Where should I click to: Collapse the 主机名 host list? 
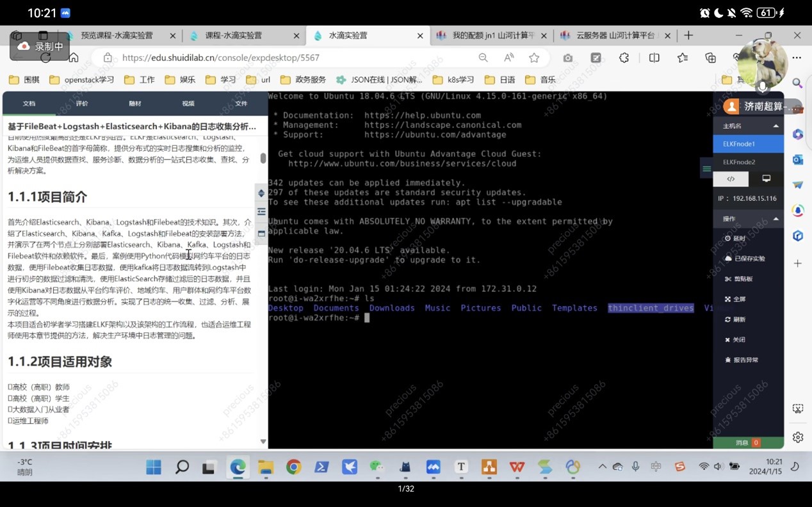[x=775, y=126]
